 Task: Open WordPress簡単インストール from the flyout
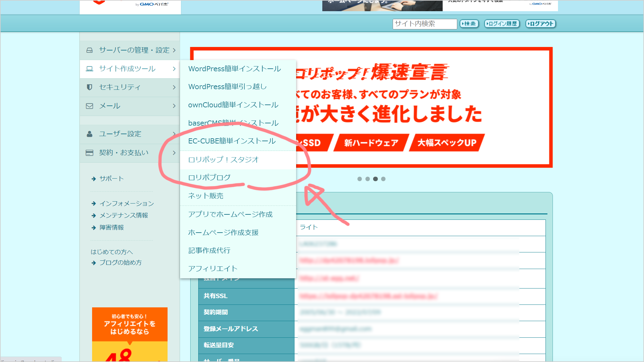pyautogui.click(x=234, y=69)
